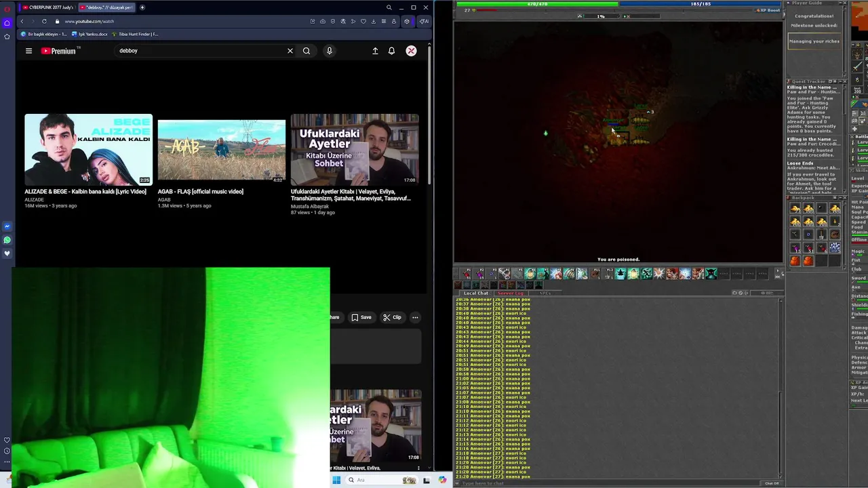This screenshot has height=488, width=868.
Task: Clip the video with the Clip button
Action: tap(392, 317)
